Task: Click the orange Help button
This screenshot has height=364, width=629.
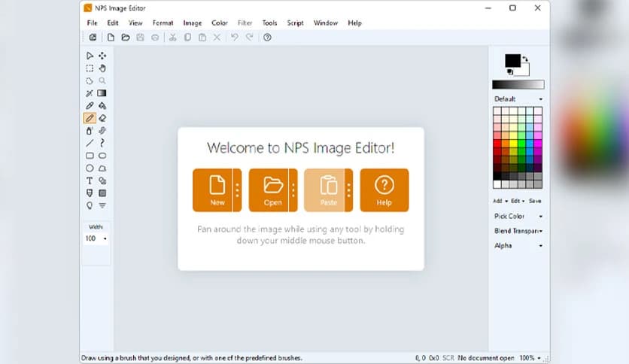Action: click(x=384, y=190)
